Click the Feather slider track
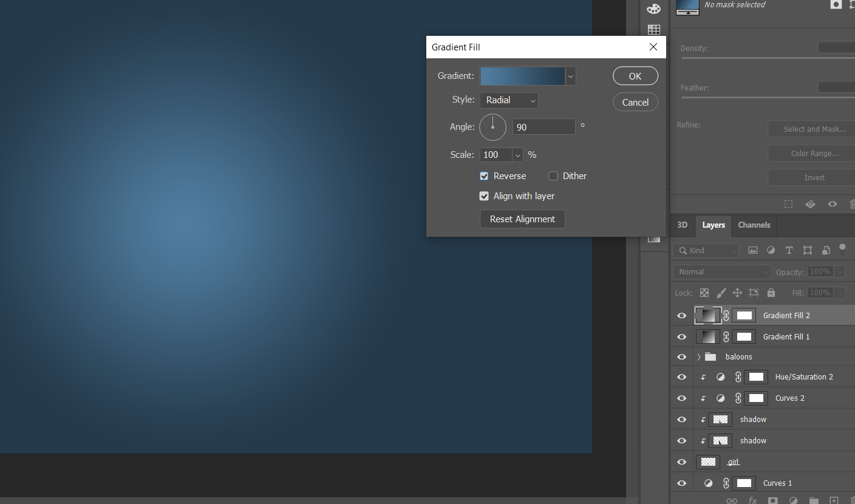This screenshot has height=504, width=855. pos(768,97)
